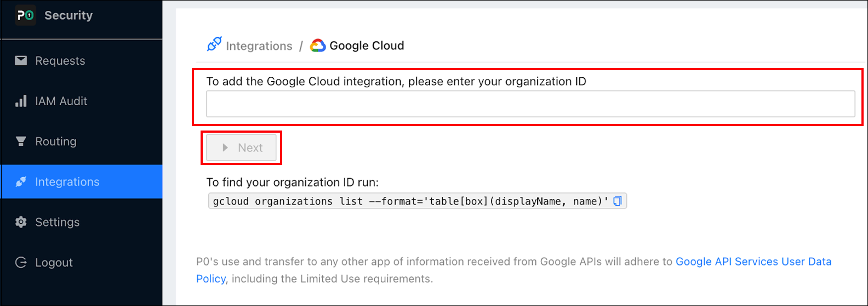The image size is (868, 306).
Task: Click the Requests envelope icon
Action: [x=21, y=61]
